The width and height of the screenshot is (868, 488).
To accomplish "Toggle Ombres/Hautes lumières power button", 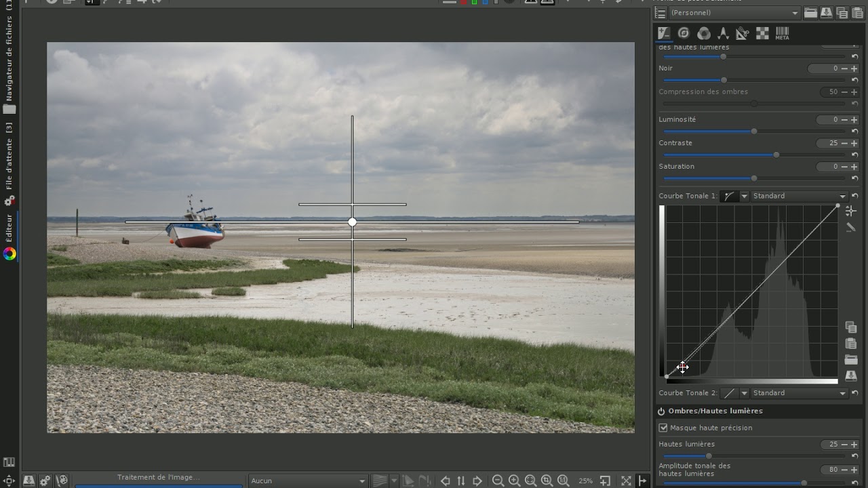I will pyautogui.click(x=661, y=411).
